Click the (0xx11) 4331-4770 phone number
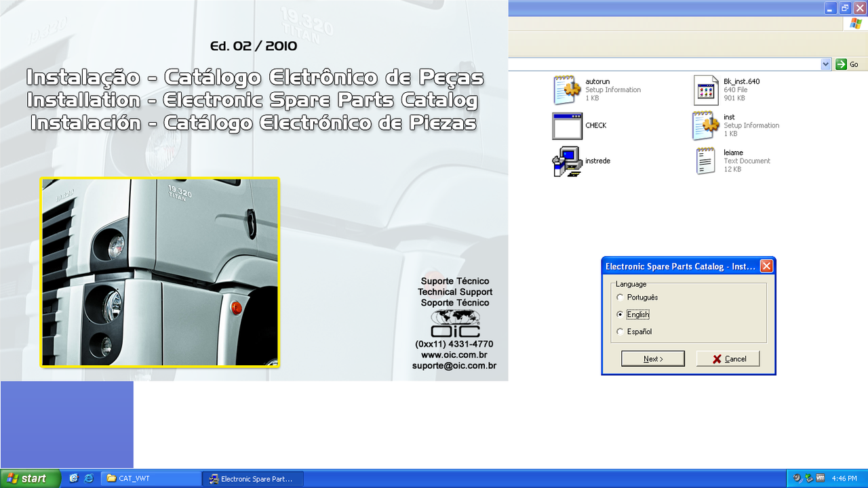 coord(454,344)
